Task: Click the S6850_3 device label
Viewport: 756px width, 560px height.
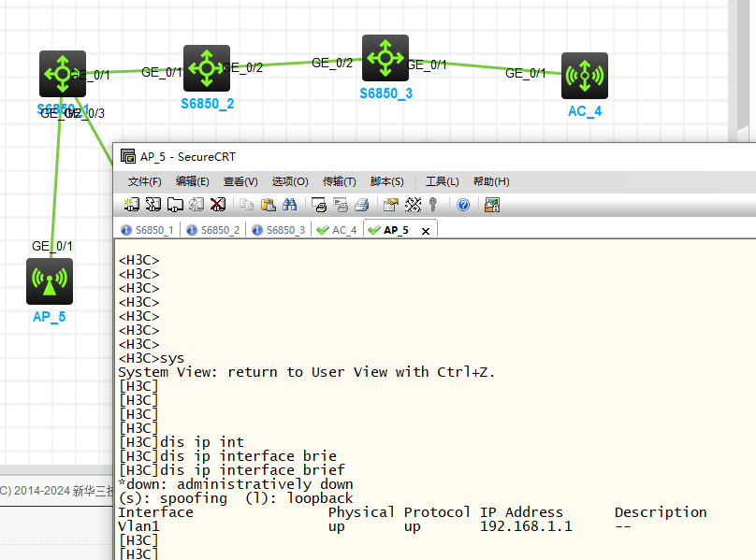Action: (x=386, y=93)
